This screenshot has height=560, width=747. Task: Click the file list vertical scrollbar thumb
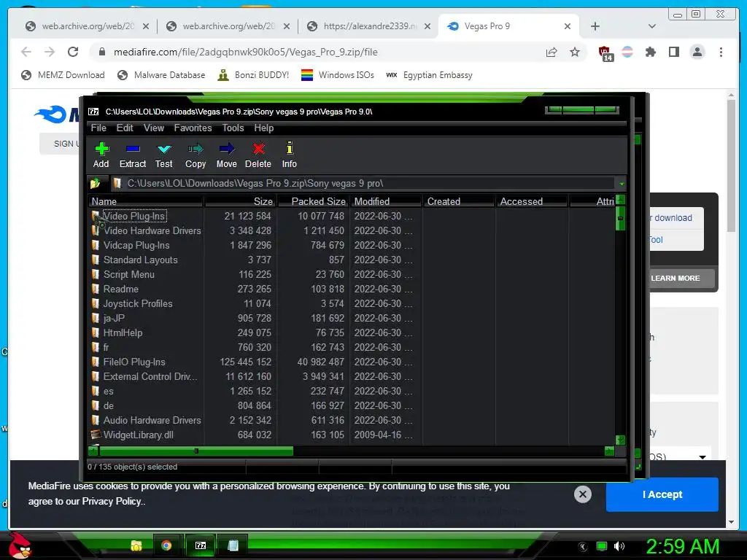tap(620, 218)
